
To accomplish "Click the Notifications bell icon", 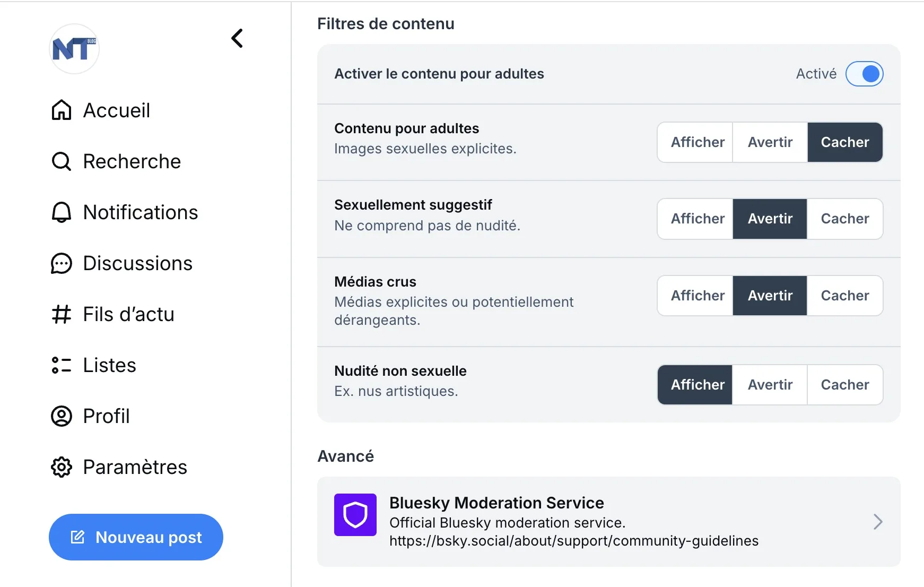I will [62, 212].
